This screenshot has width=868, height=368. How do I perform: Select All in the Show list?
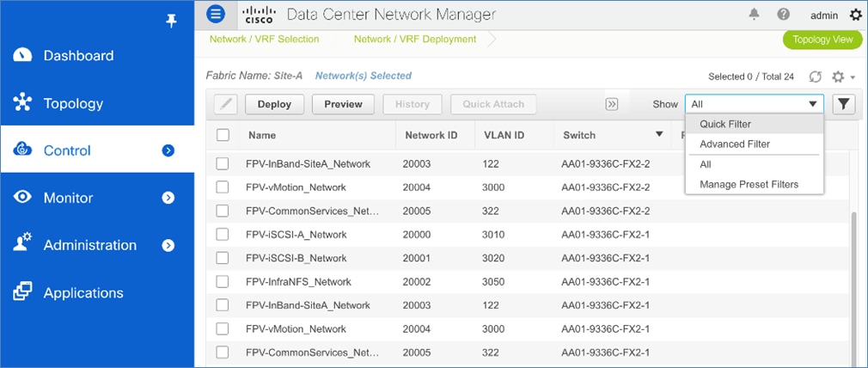pyautogui.click(x=754, y=164)
